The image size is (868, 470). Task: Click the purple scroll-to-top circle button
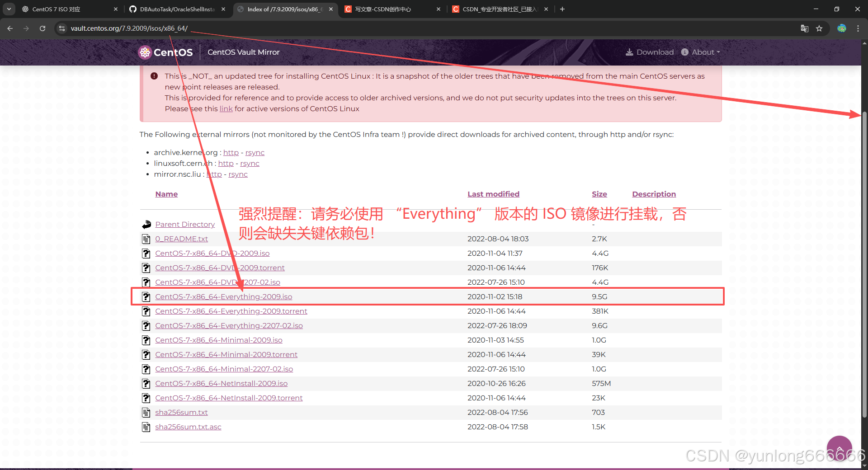839,447
